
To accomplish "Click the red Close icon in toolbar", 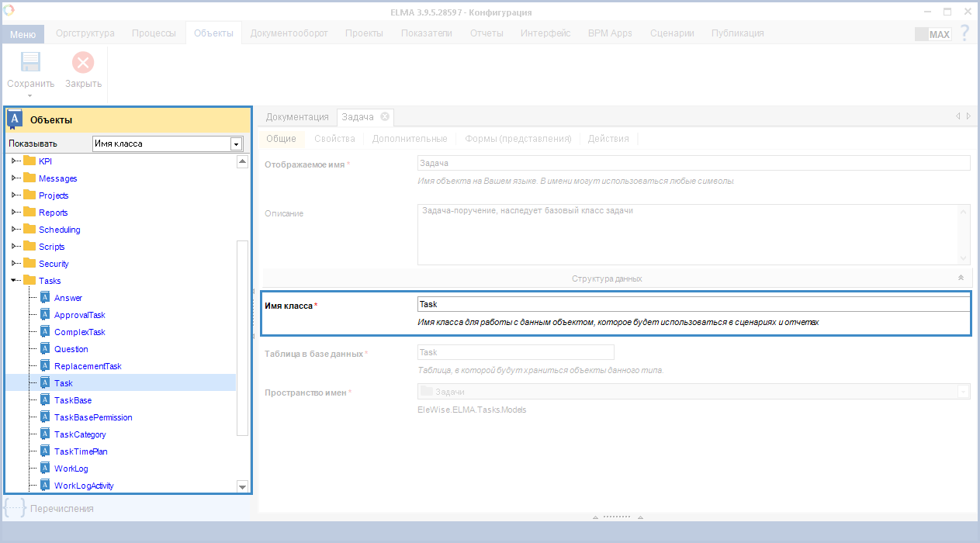I will (83, 62).
